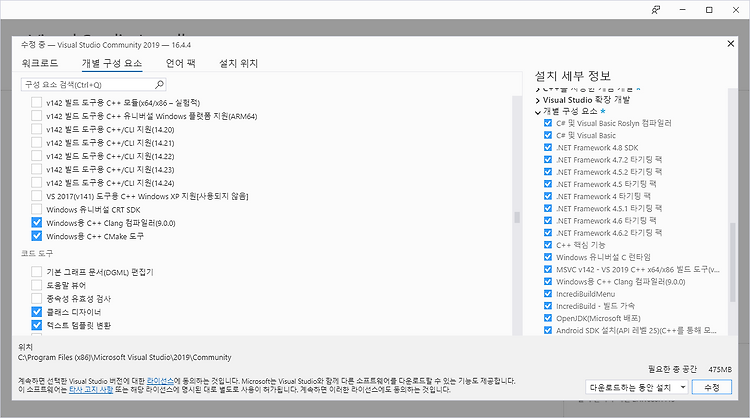Open 다운로드하는 동안 설치 dropdown
This screenshot has height=418, width=750.
pos(637,387)
